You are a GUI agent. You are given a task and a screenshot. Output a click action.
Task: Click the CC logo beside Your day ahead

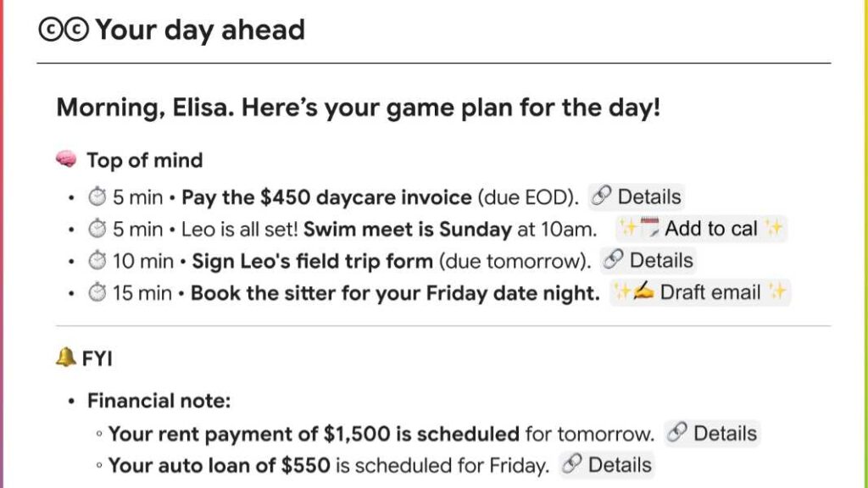[64, 30]
